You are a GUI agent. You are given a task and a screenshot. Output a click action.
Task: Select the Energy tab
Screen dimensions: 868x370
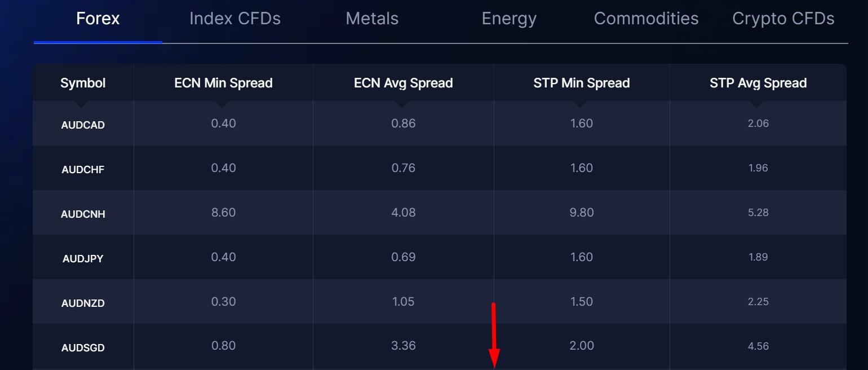[x=509, y=19]
